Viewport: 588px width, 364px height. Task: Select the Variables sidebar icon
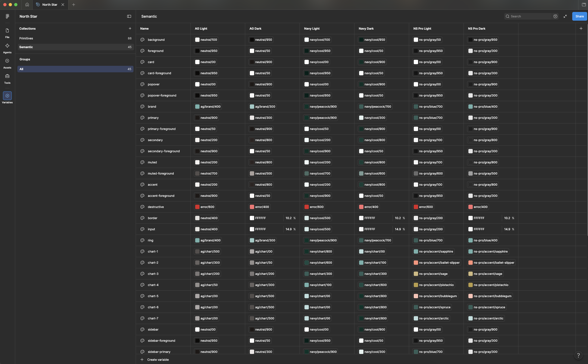(7, 96)
